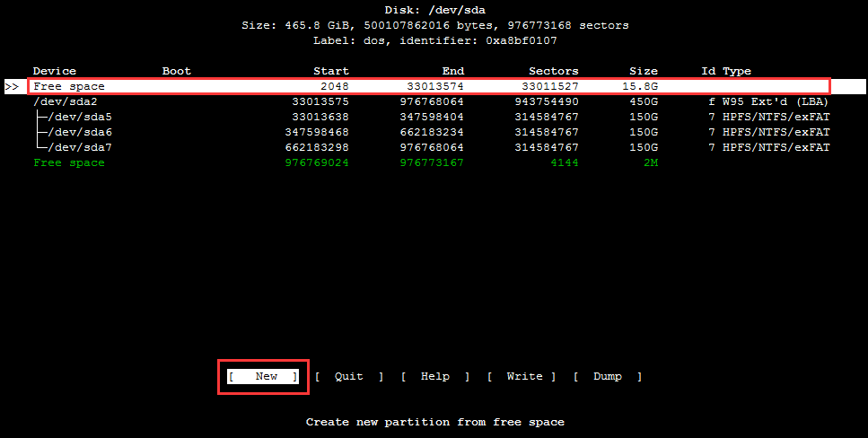Select the New menu option

pyautogui.click(x=265, y=377)
